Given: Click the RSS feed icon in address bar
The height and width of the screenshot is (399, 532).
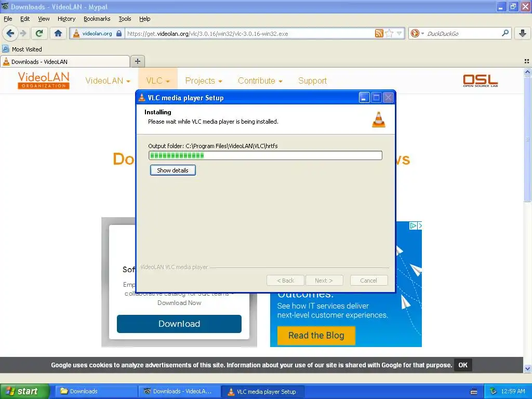Looking at the screenshot, I should [x=379, y=33].
